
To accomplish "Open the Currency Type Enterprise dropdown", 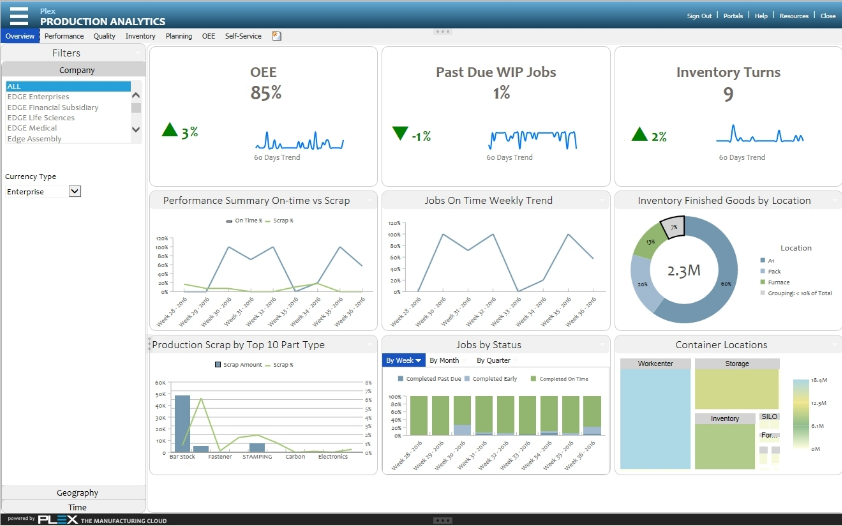I will point(74,191).
